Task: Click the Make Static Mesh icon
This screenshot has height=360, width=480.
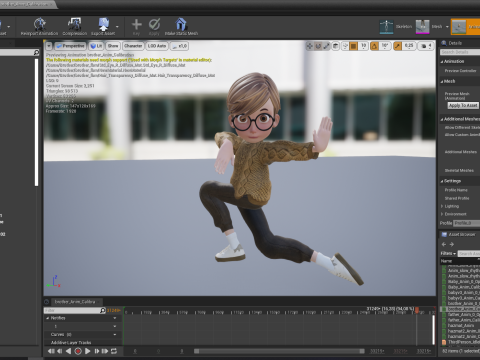Action: 181,24
